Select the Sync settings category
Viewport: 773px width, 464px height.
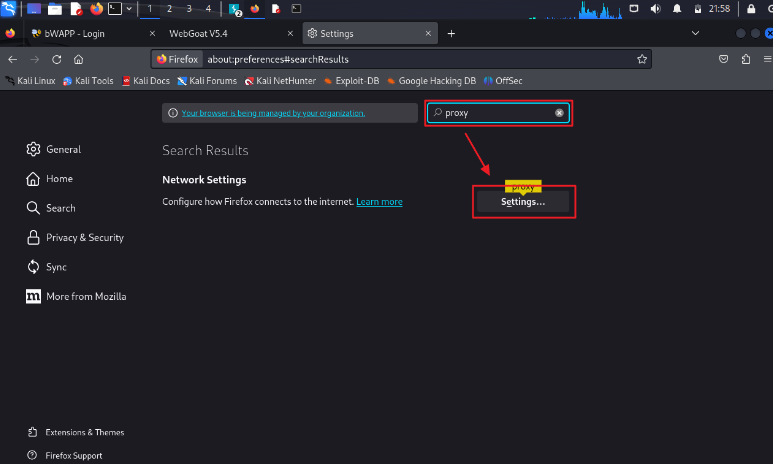pos(47,267)
